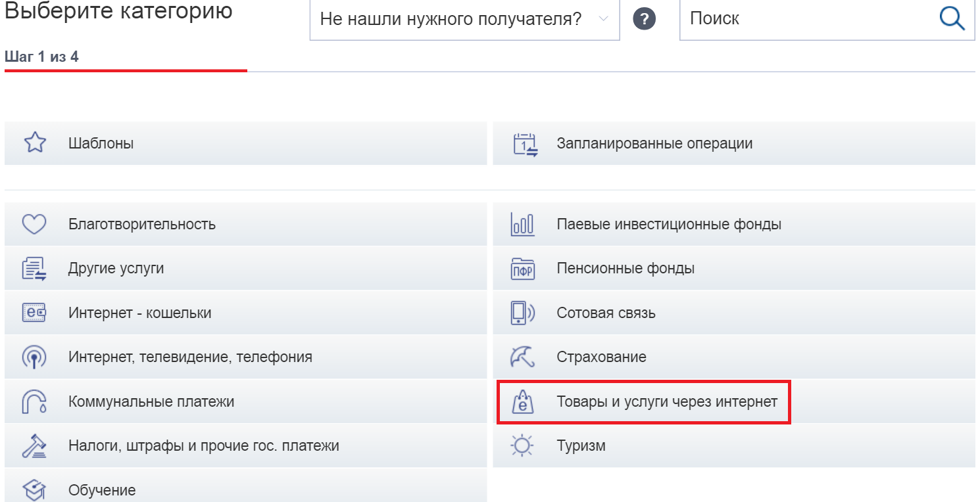Click the sun icon for Туризм

(x=523, y=446)
